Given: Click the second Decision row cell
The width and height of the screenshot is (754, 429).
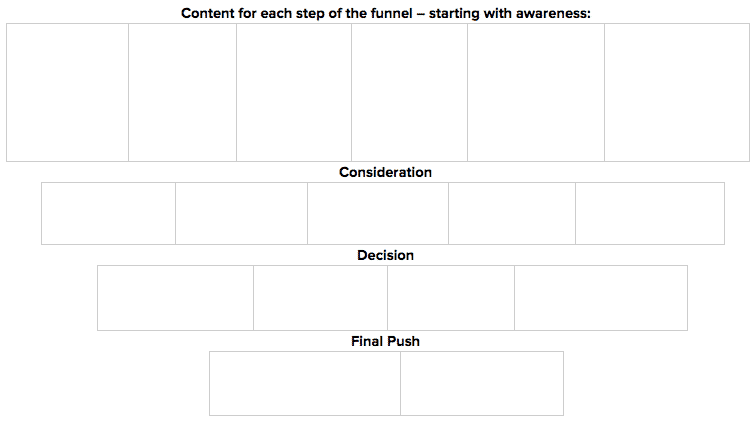Looking at the screenshot, I should pyautogui.click(x=320, y=297).
